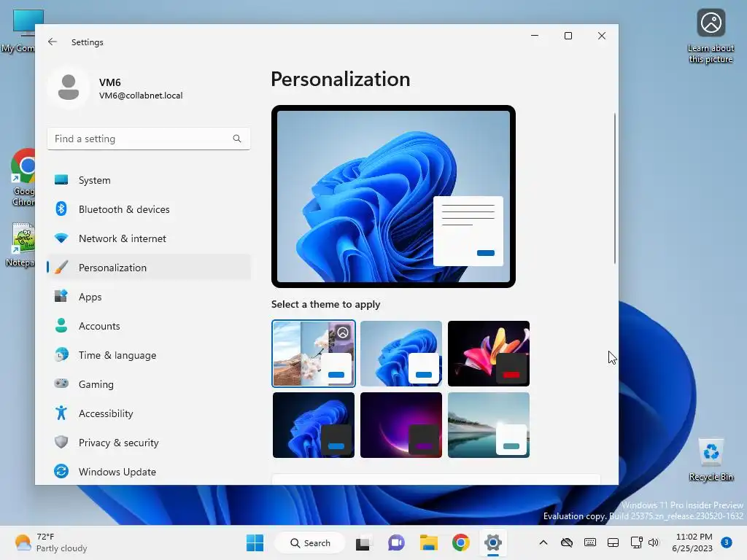Click the taskbar Search box

pyautogui.click(x=310, y=542)
